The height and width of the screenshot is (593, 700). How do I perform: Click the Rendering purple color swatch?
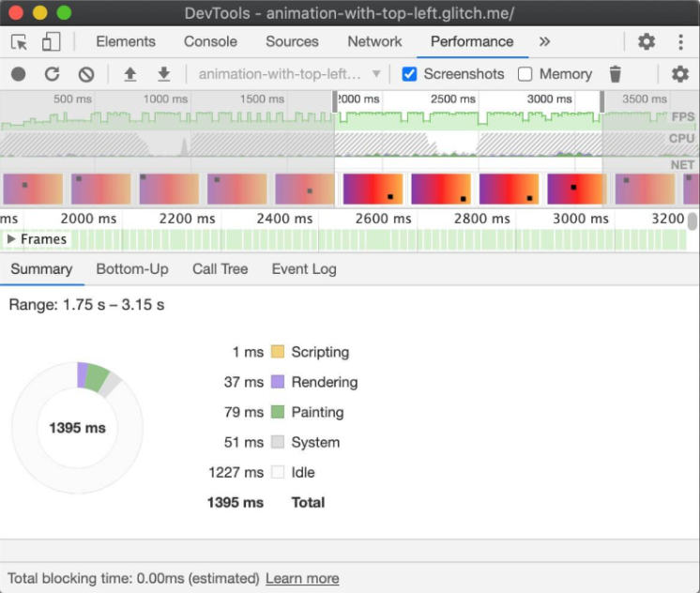pyautogui.click(x=278, y=382)
